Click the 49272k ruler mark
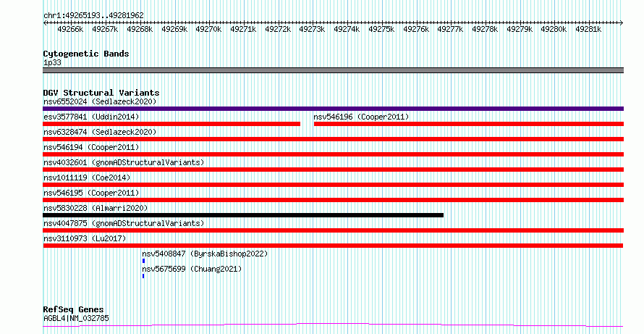 tap(278, 29)
